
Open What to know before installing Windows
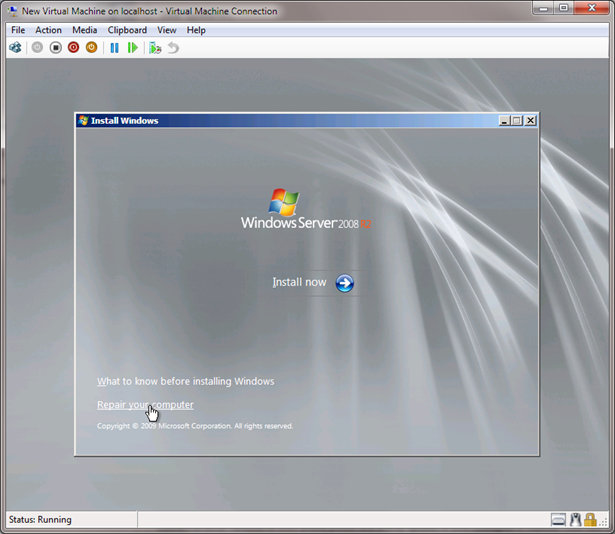coord(186,381)
